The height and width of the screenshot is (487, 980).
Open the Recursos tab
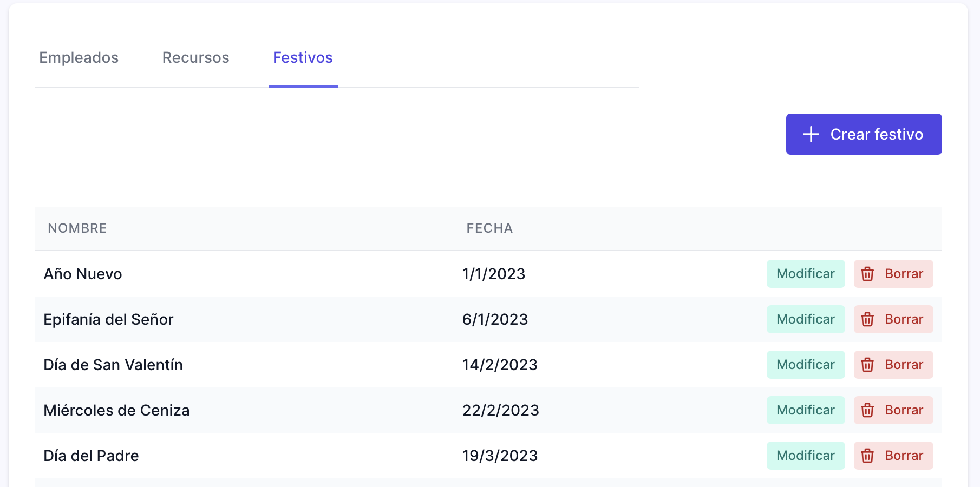[x=196, y=58]
